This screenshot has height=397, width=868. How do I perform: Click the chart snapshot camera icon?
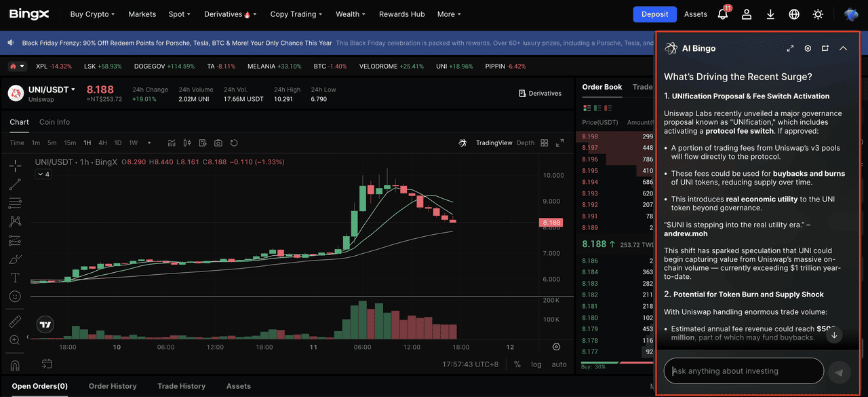(x=218, y=143)
